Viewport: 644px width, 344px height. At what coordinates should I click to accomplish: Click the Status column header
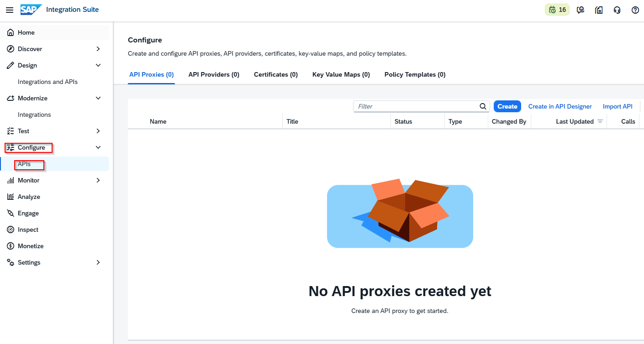pos(403,121)
